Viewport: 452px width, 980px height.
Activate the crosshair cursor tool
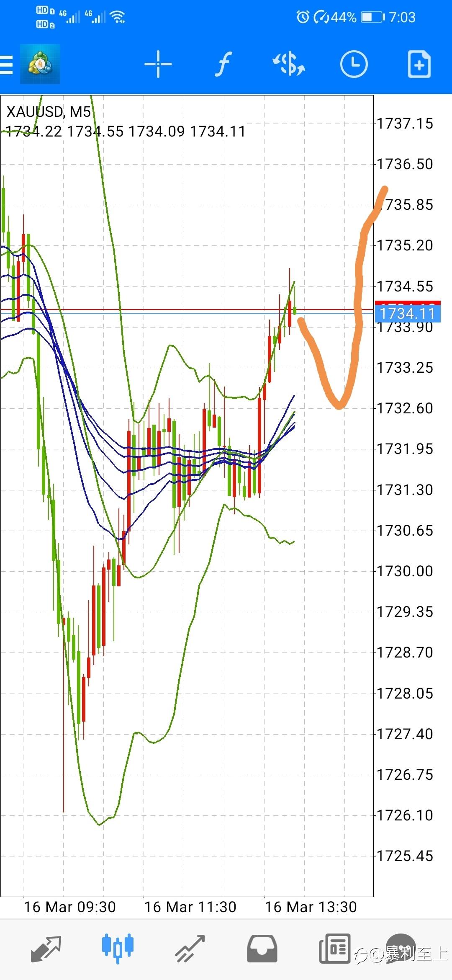(x=158, y=64)
